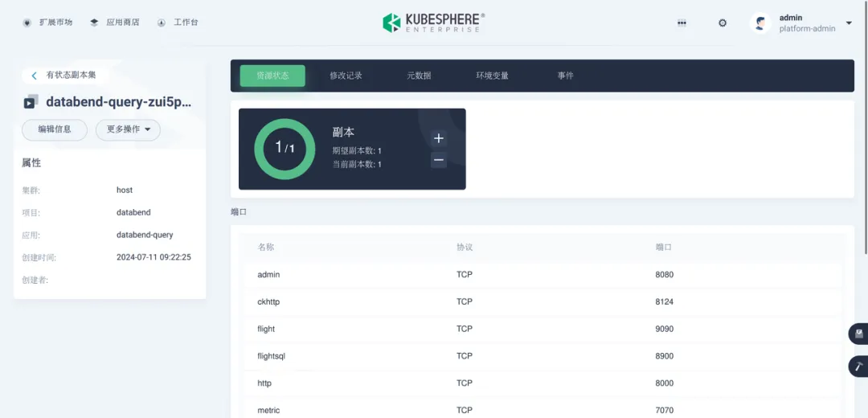
Task: Open the 扩展市场 extension marketplace icon
Action: (27, 23)
